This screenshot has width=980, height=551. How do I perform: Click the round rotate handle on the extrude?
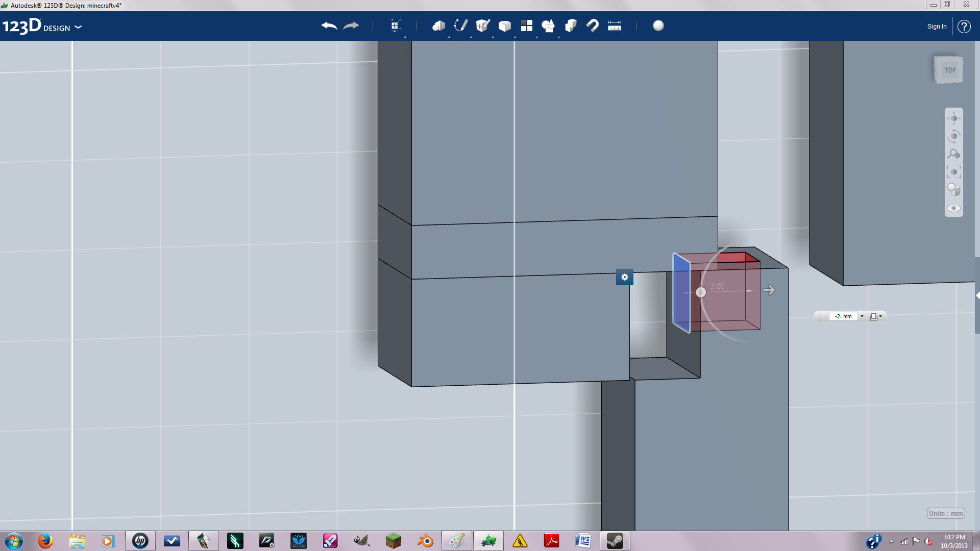(x=701, y=292)
